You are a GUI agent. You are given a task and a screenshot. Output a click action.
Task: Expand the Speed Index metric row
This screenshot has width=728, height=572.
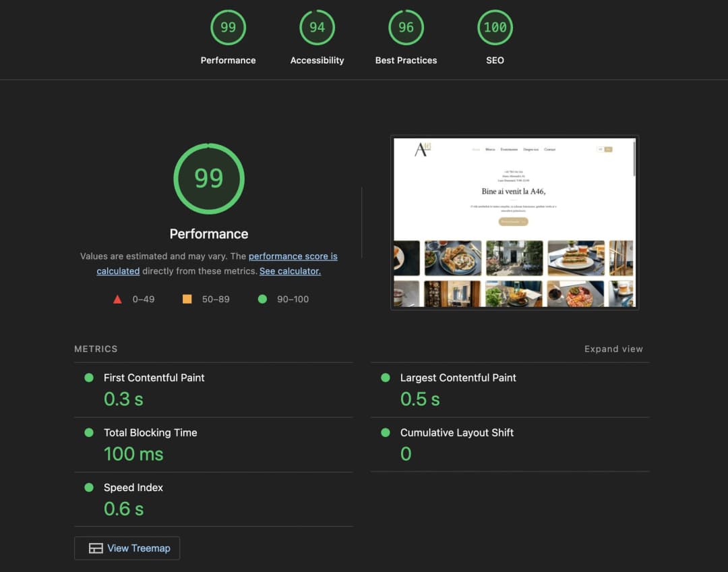pyautogui.click(x=133, y=487)
